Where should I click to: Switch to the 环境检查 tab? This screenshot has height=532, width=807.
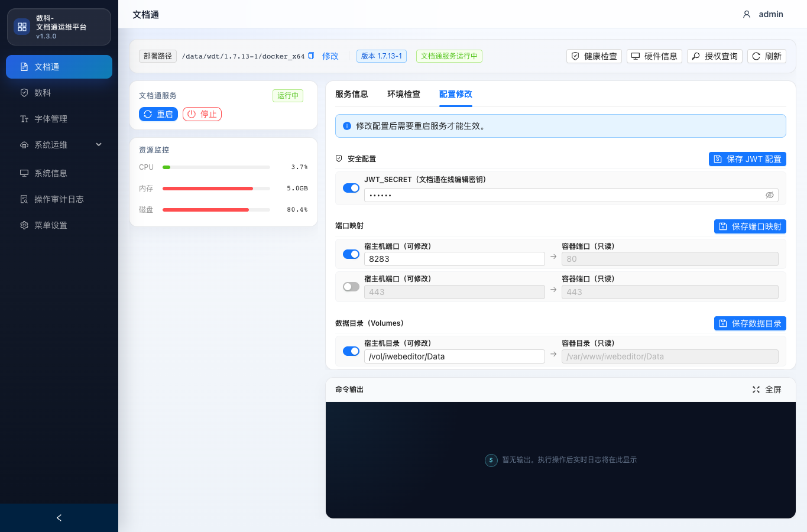[404, 94]
